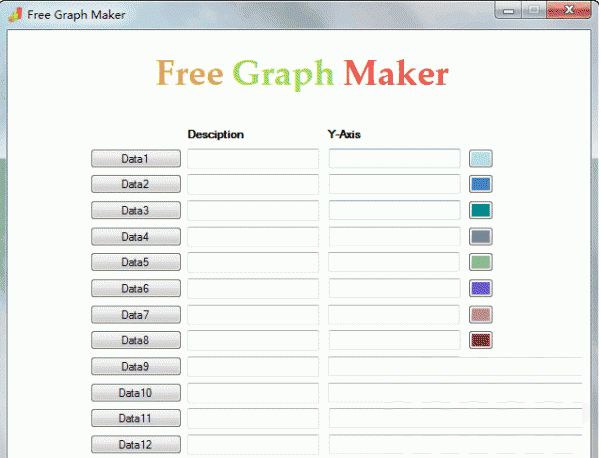This screenshot has width=601, height=458.
Task: Click the Y-Axis field for Data2
Action: (394, 184)
